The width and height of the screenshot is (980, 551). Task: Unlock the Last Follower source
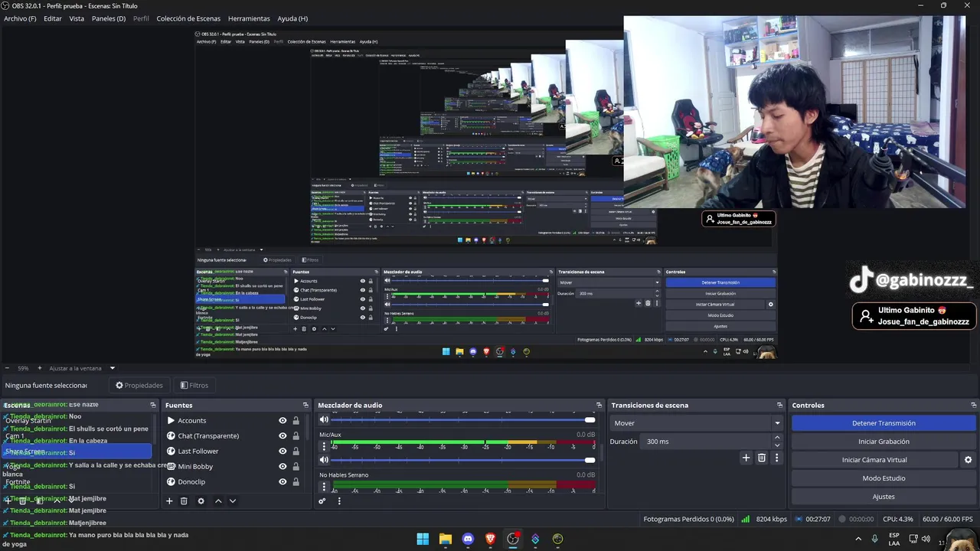(296, 451)
